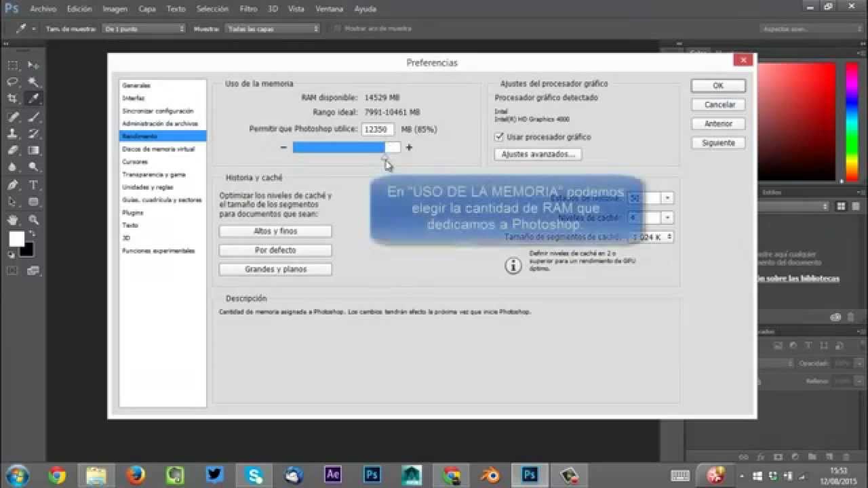Click the Anterior button
Image resolution: width=868 pixels, height=488 pixels.
[718, 124]
